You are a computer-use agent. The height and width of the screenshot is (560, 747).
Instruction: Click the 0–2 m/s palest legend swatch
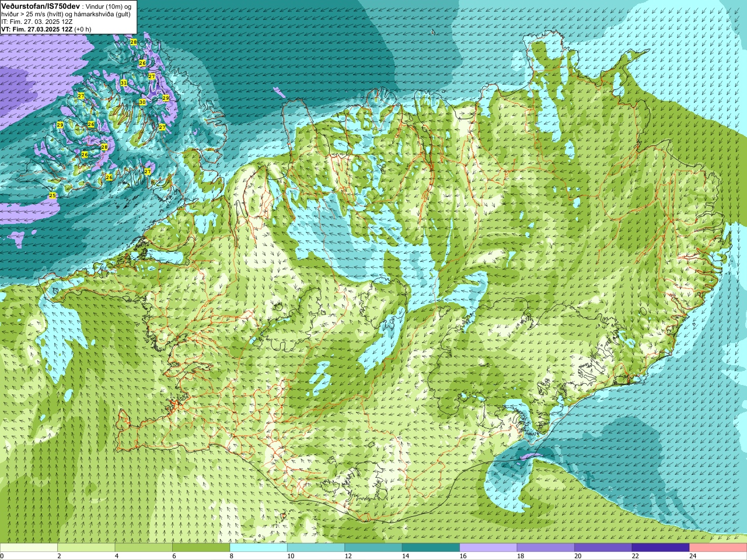click(29, 548)
